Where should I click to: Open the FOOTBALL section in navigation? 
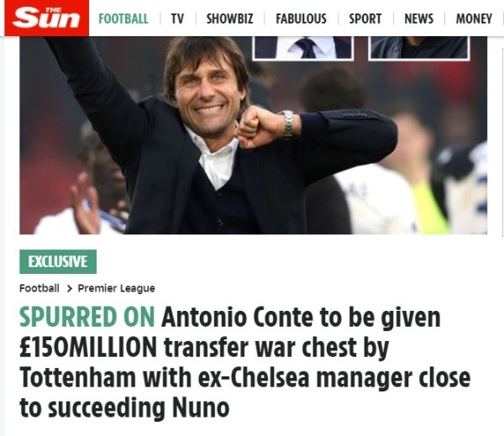[x=123, y=18]
